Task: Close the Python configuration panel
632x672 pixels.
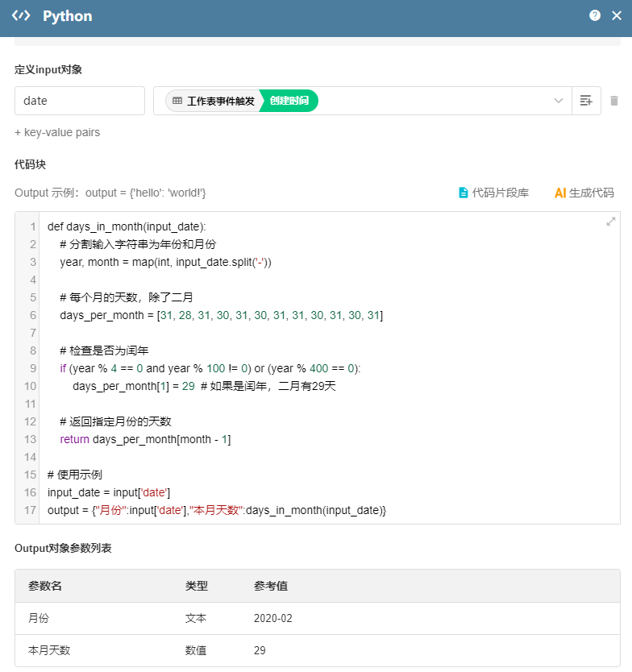Action: 616,15
